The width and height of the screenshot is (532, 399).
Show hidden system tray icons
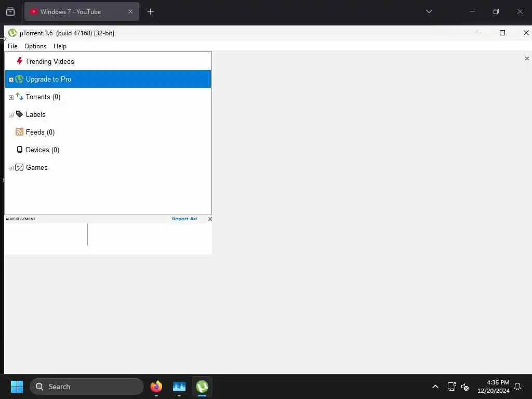(435, 387)
